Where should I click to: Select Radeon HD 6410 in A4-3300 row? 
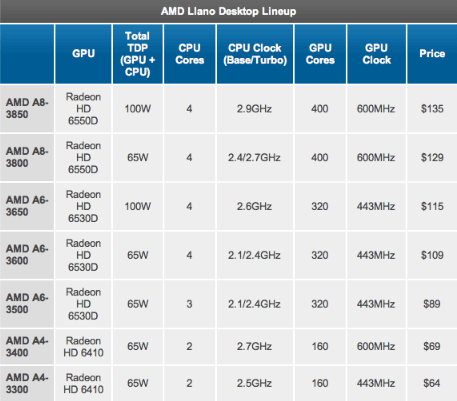point(83,383)
